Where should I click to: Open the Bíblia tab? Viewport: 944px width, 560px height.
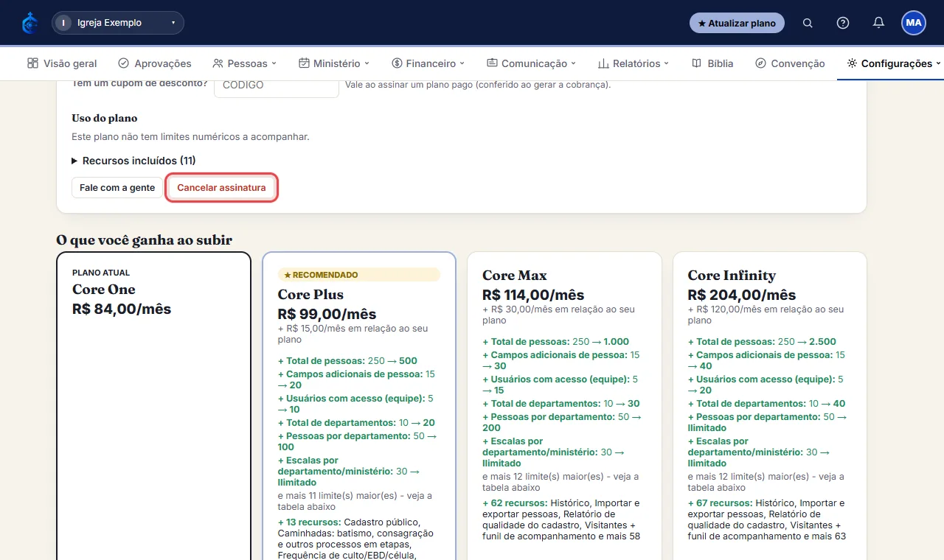(712, 63)
